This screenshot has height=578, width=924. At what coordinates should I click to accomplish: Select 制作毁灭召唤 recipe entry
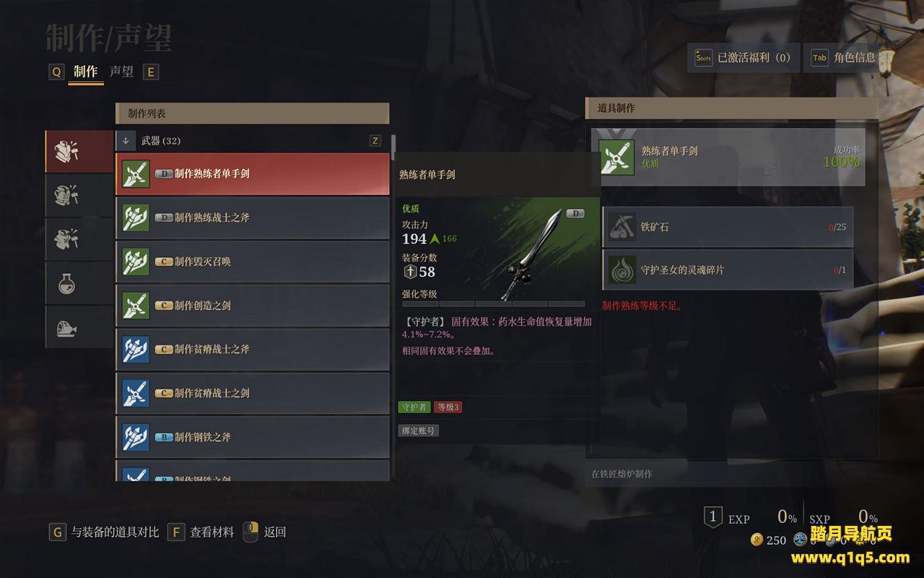click(253, 262)
